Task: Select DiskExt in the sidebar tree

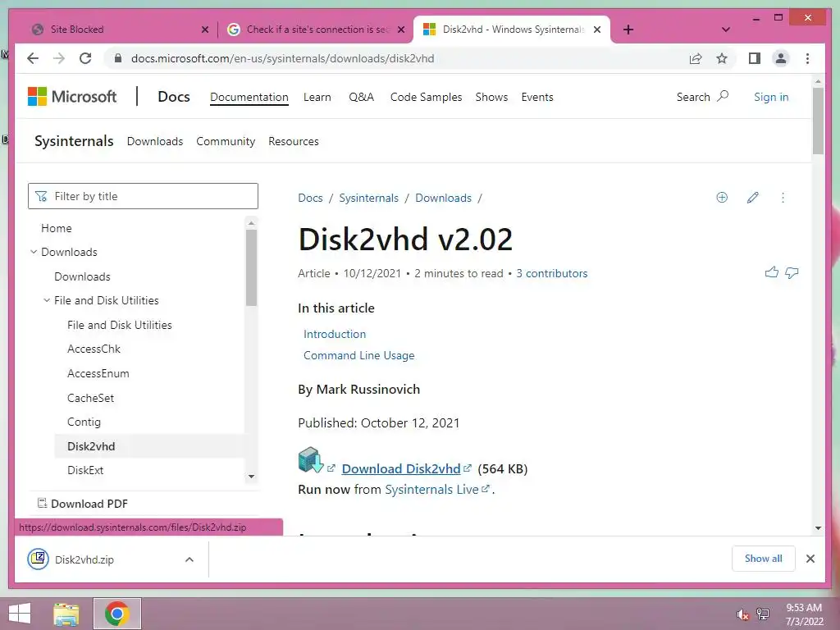Action: 85,470
